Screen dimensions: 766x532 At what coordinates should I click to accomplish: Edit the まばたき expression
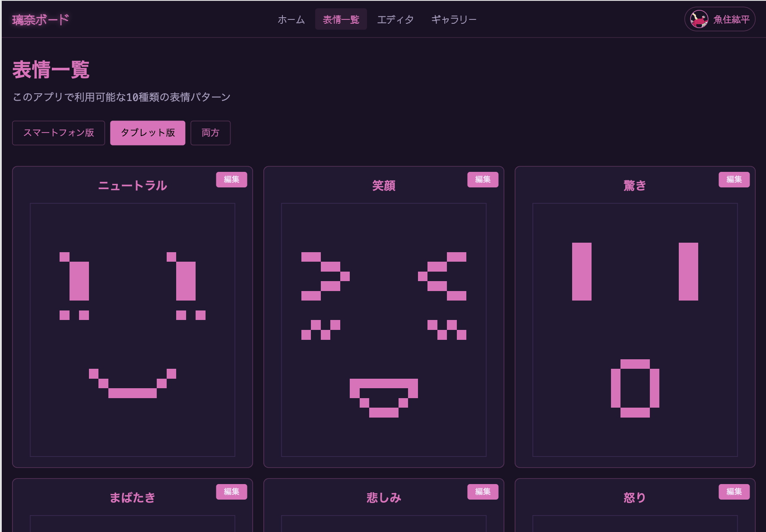[x=231, y=492]
